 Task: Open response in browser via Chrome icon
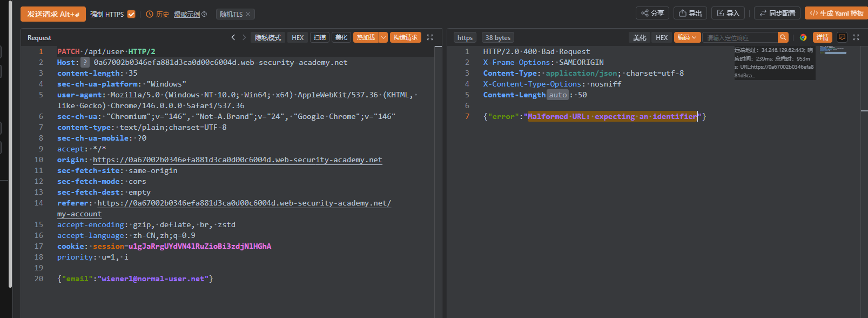(x=803, y=37)
